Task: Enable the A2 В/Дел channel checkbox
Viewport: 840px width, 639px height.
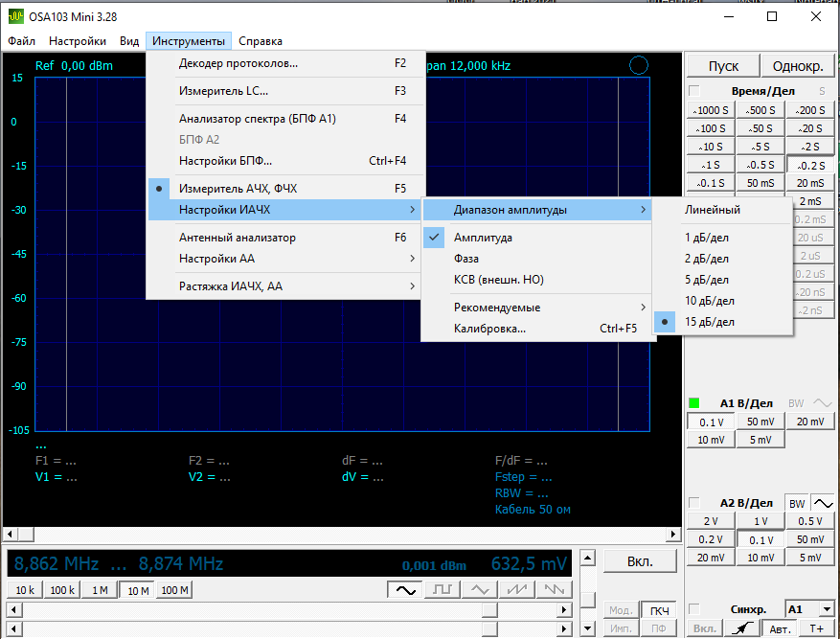Action: coord(694,503)
